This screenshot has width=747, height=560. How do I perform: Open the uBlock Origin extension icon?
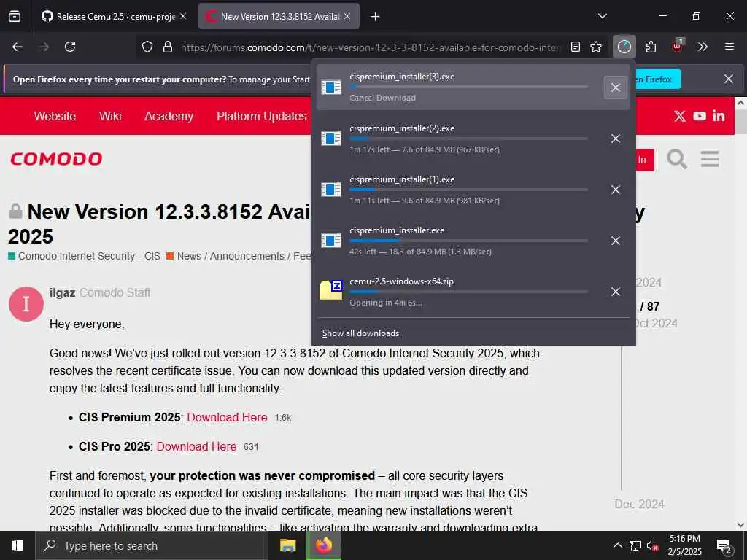[x=677, y=46]
